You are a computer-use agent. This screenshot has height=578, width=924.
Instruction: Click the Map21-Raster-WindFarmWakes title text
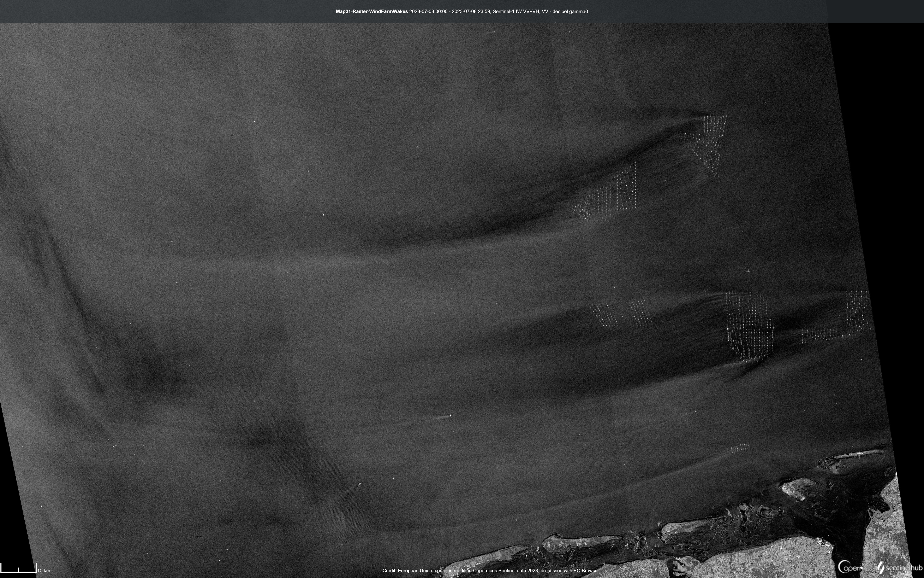pyautogui.click(x=371, y=11)
